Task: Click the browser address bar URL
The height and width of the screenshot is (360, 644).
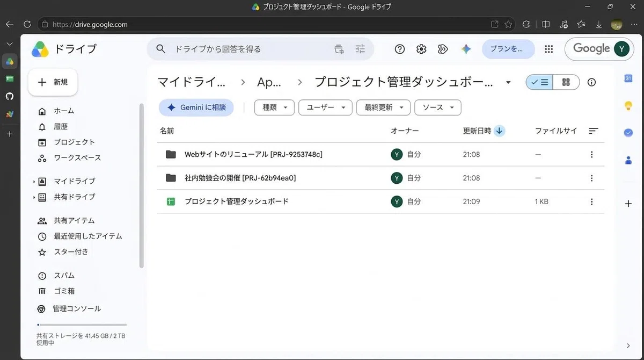Action: [91, 24]
